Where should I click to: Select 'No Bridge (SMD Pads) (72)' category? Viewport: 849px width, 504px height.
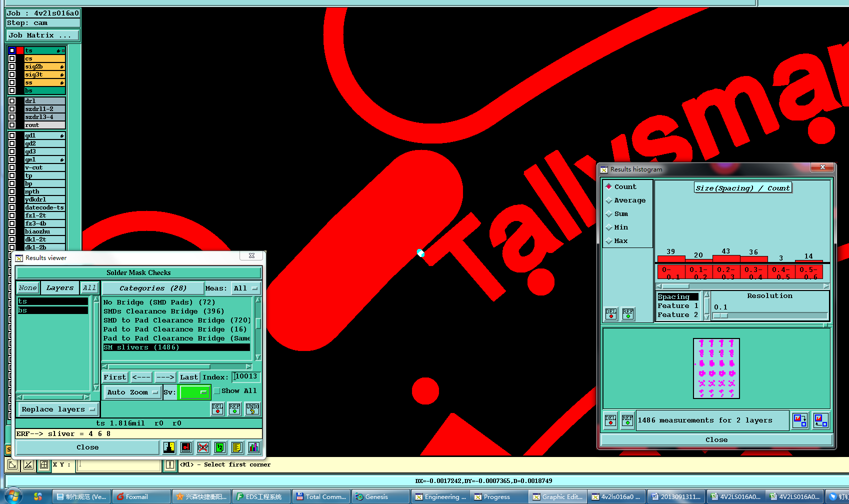(x=176, y=302)
